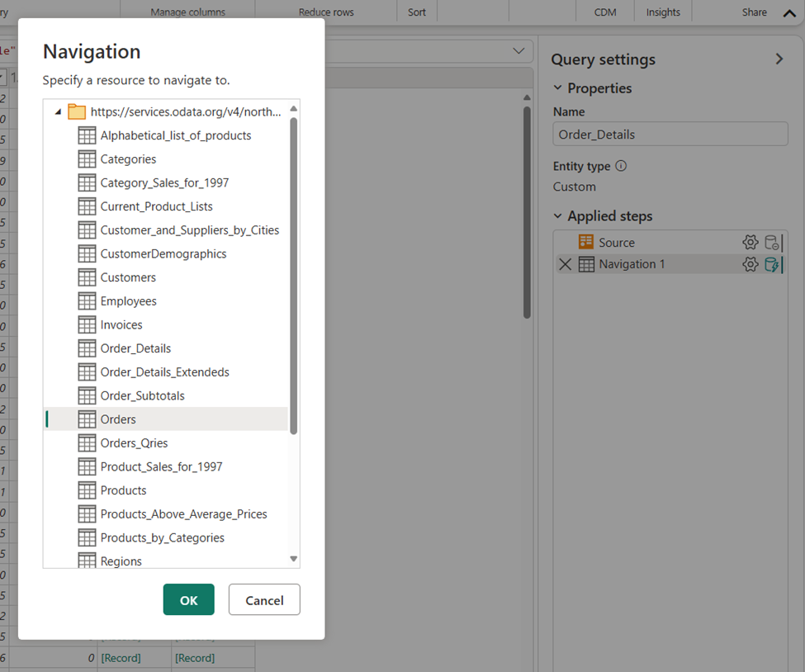Click the table icon next to Product_Sales_for_1997
This screenshot has width=805, height=672.
[87, 466]
